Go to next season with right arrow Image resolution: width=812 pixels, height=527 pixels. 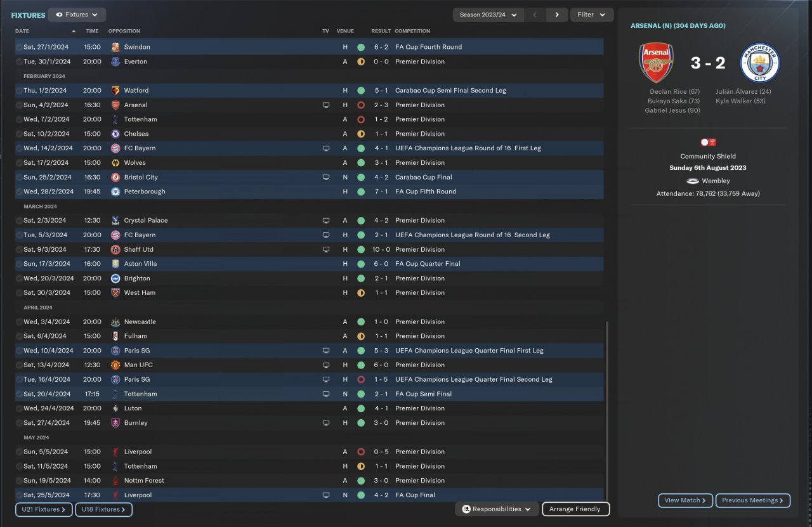click(557, 15)
